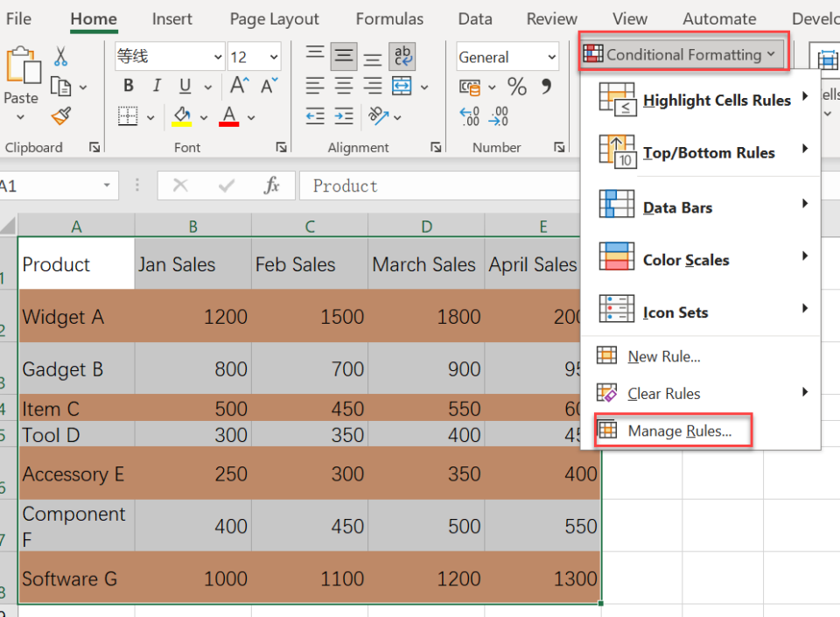This screenshot has height=617, width=840.
Task: Apply Percent Style formatting
Action: (516, 86)
